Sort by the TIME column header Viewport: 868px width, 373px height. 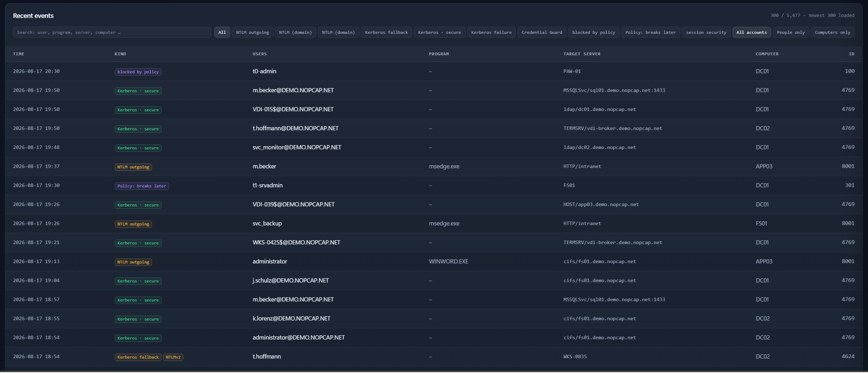pos(19,54)
